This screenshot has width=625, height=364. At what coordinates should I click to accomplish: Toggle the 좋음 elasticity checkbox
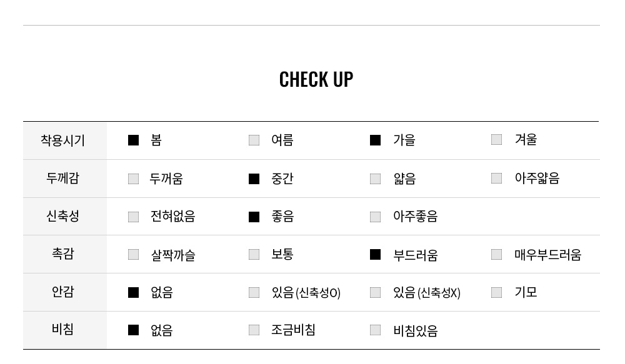click(x=254, y=217)
